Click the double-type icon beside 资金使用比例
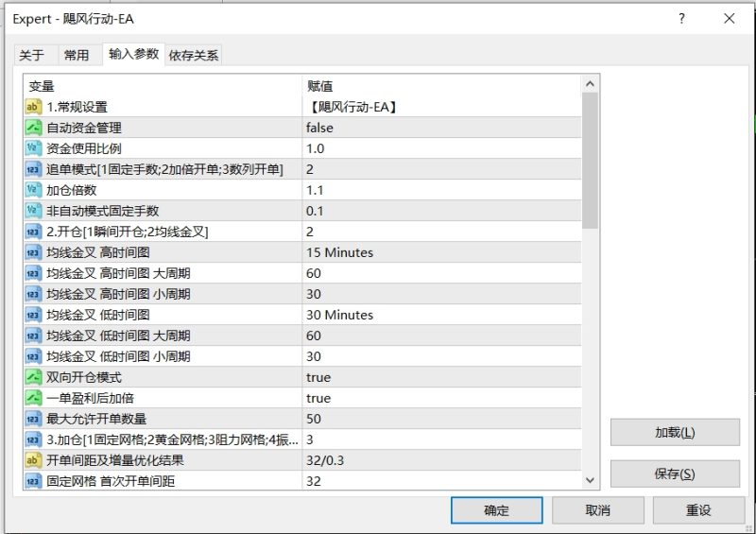Viewport: 756px width, 534px height. (x=33, y=148)
